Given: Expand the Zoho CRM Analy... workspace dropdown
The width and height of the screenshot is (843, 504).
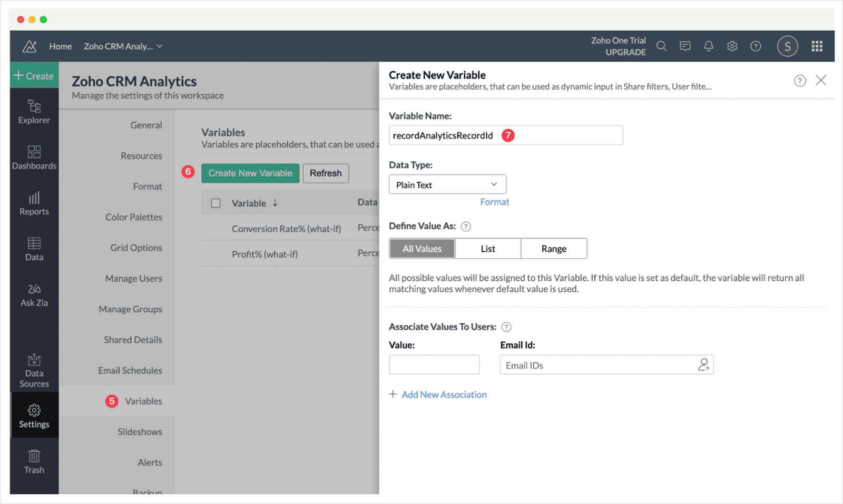Looking at the screenshot, I should click(123, 46).
